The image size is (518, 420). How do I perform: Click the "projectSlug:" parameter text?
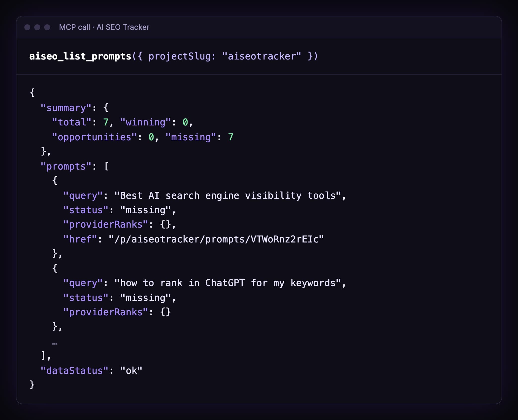(x=182, y=56)
